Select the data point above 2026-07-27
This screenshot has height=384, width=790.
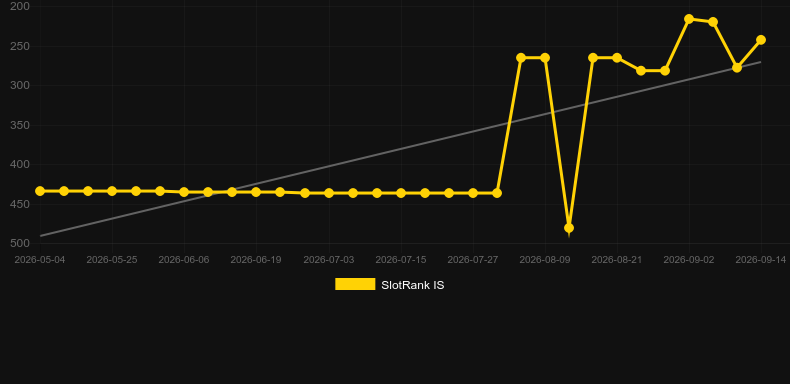(473, 193)
